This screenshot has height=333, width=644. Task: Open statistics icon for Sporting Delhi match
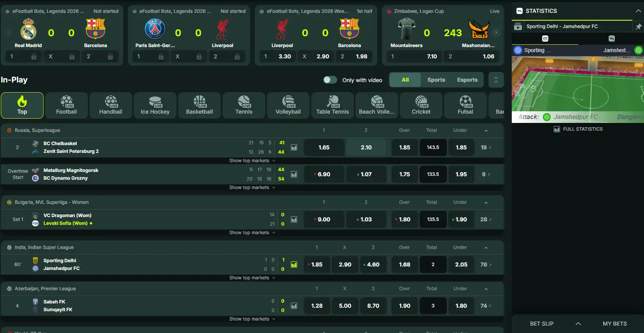pos(294,265)
